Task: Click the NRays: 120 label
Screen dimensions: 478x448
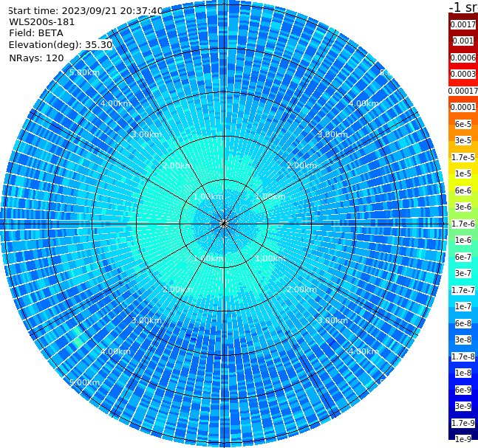Action: point(36,58)
